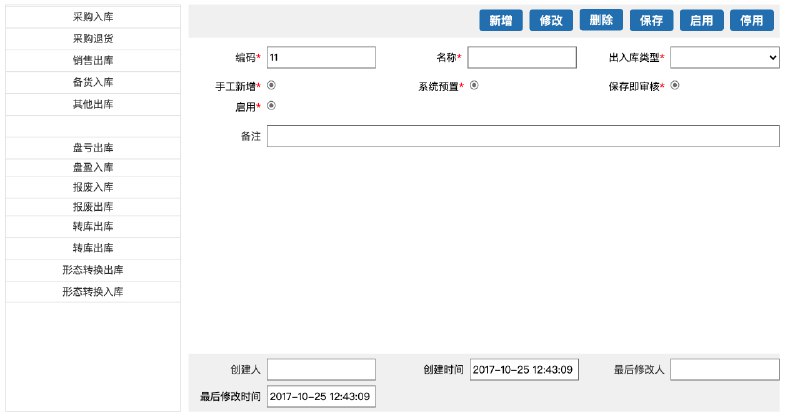Select the 保存即审核 radio button
This screenshot has width=800, height=419.
point(674,85)
